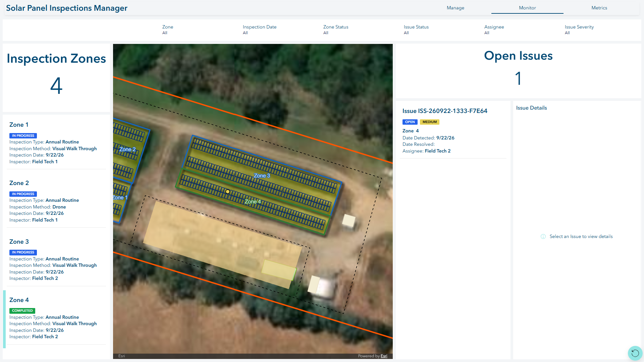Click the Open Issues count heading
Screen dimensions: 644x362
point(518,56)
